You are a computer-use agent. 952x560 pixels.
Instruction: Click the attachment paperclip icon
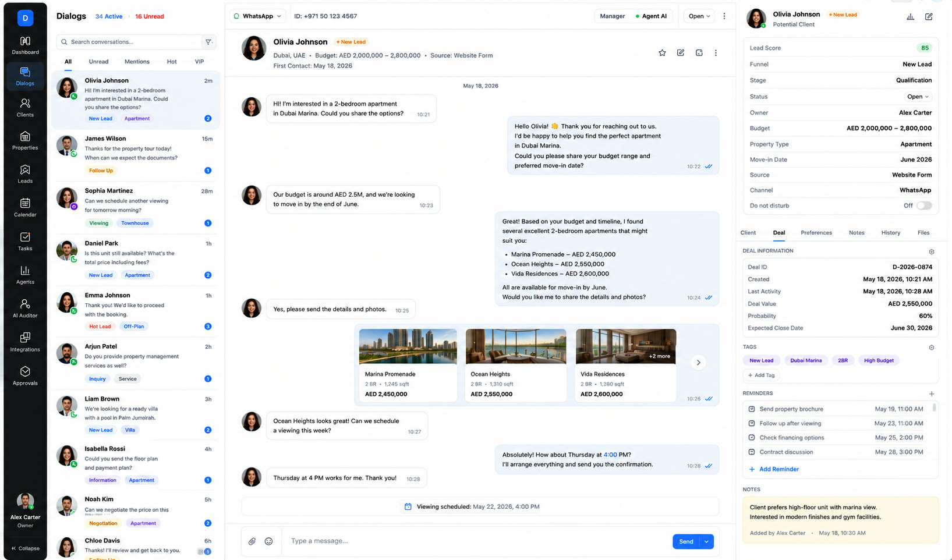pos(252,541)
